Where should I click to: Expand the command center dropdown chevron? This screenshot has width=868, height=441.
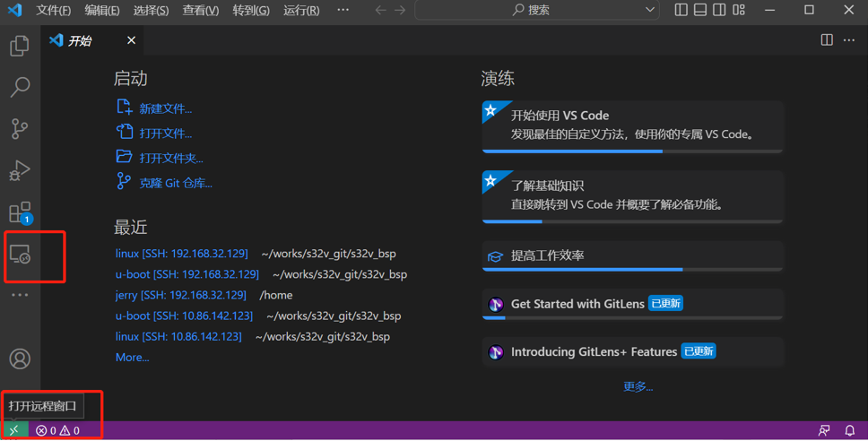click(650, 10)
